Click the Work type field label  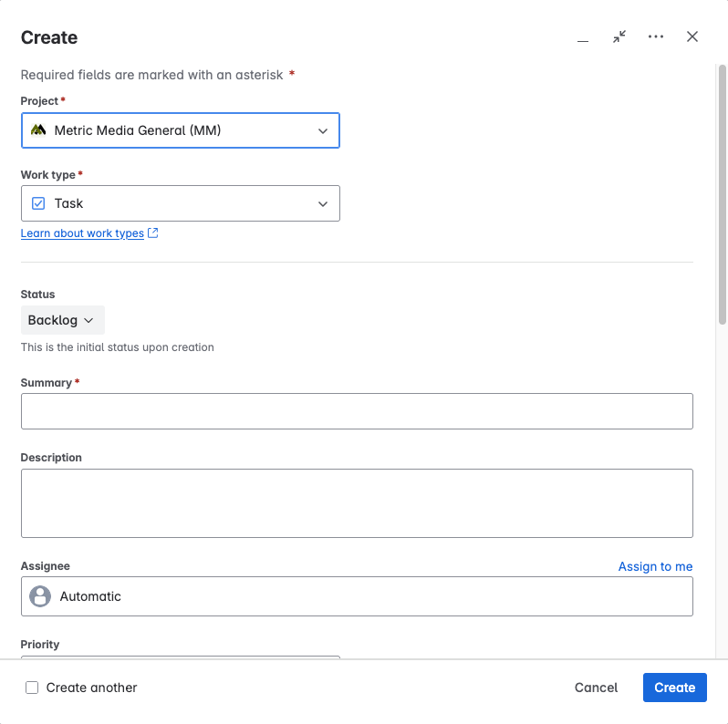tap(47, 175)
